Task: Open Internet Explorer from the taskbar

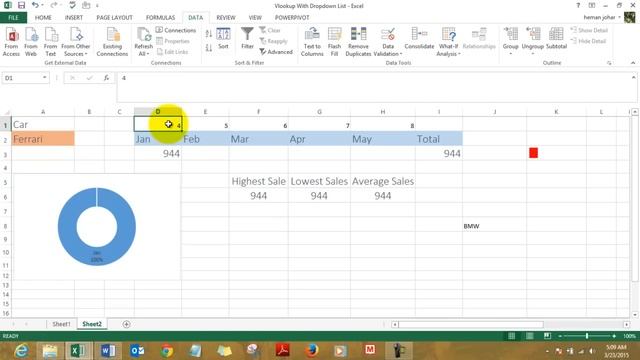Action: pyautogui.click(x=21, y=351)
